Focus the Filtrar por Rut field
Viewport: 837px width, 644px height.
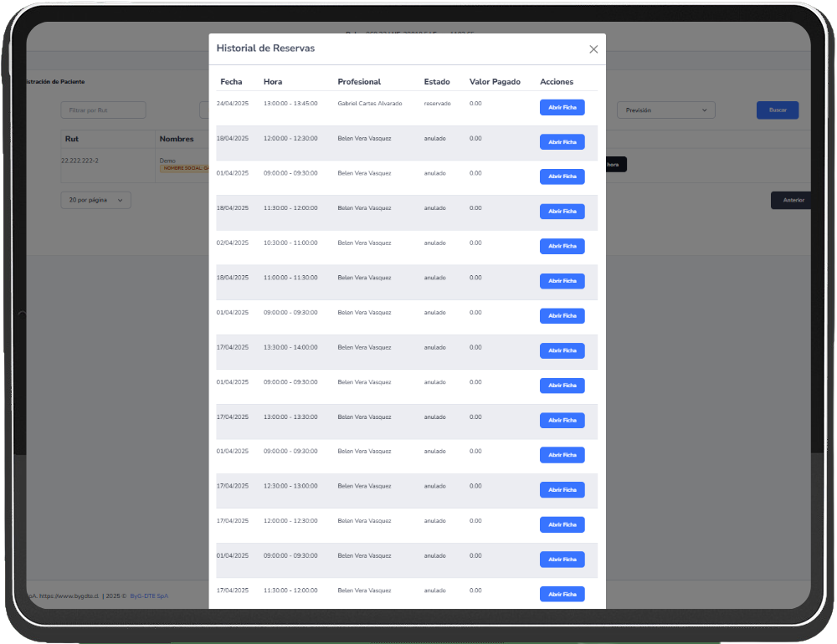(x=103, y=110)
